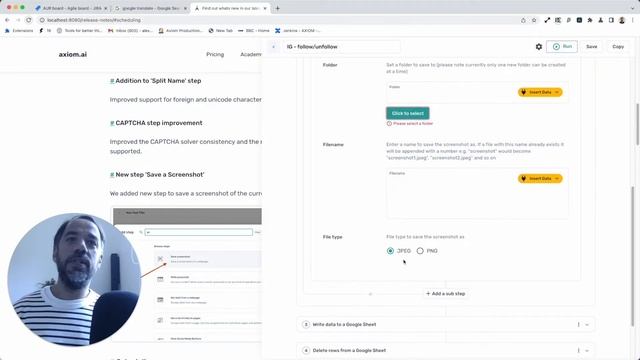Click the axiom.ai logo
The image size is (640, 360).
73,54
